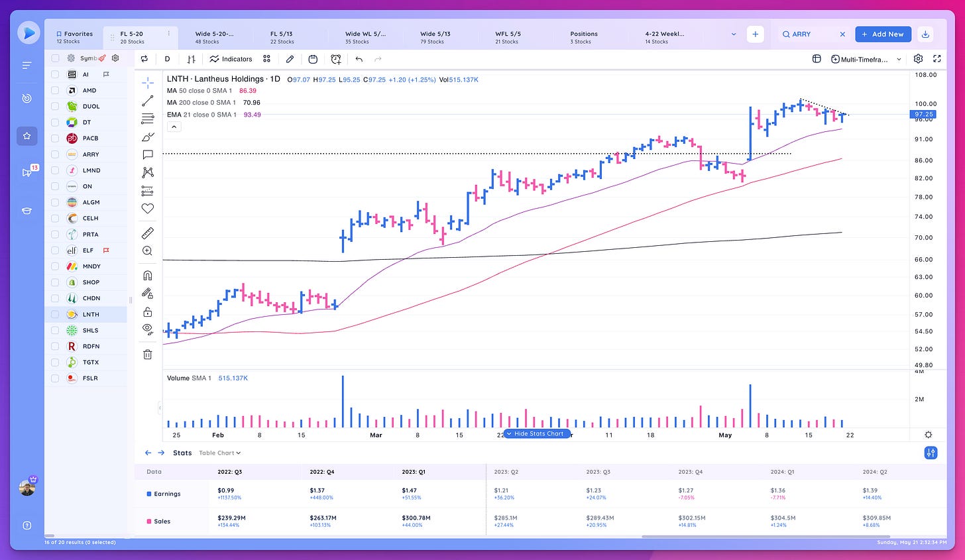Viewport: 965px width, 560px height.
Task: Switch to the 4-22 Weekl... tab
Action: point(664,37)
